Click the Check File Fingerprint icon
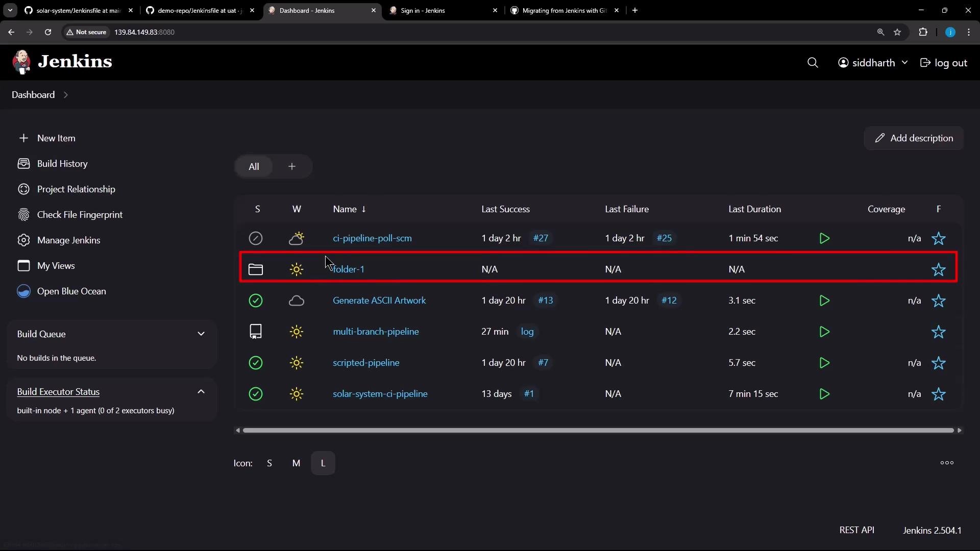This screenshot has width=980, height=551. 23,215
